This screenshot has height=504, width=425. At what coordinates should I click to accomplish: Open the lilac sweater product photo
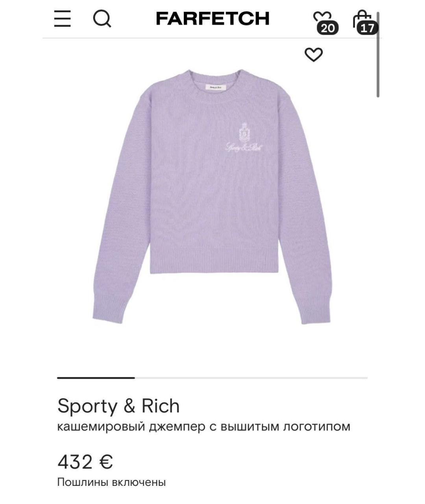(x=212, y=196)
